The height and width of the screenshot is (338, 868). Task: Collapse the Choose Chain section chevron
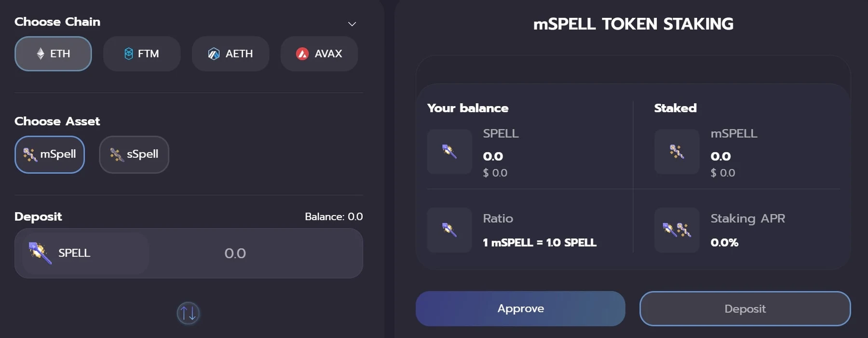(352, 24)
